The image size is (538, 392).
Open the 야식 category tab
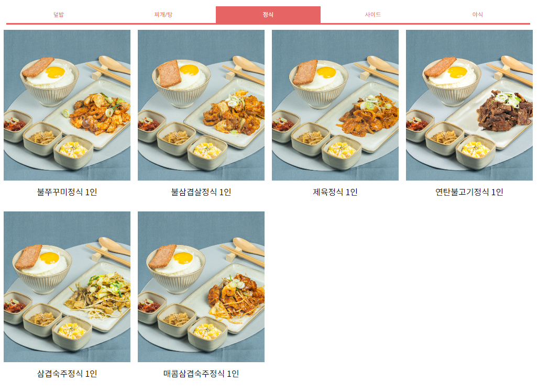[478, 15]
